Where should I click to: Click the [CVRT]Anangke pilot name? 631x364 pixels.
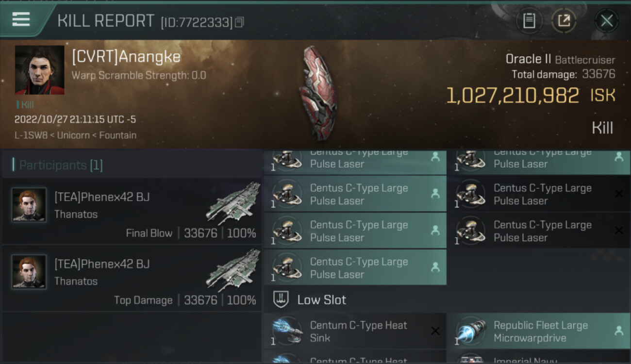(126, 57)
